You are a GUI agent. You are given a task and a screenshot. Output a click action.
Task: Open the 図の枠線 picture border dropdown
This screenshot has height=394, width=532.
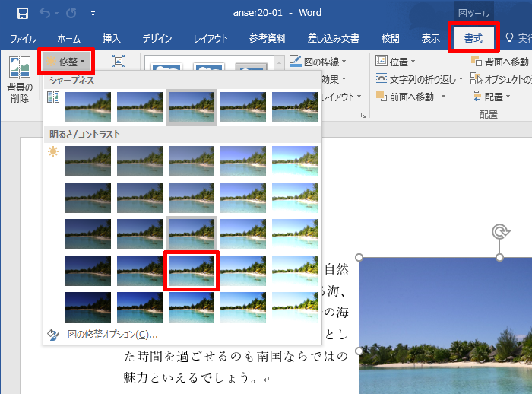318,61
